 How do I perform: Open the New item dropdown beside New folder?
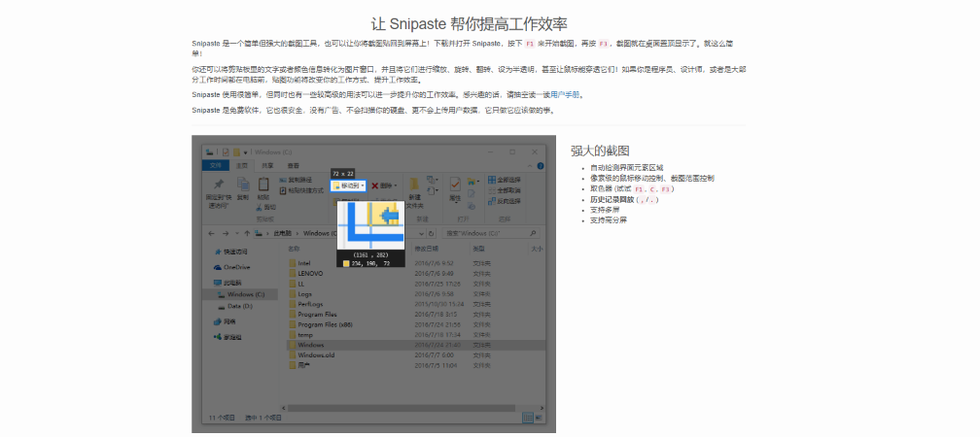(432, 181)
